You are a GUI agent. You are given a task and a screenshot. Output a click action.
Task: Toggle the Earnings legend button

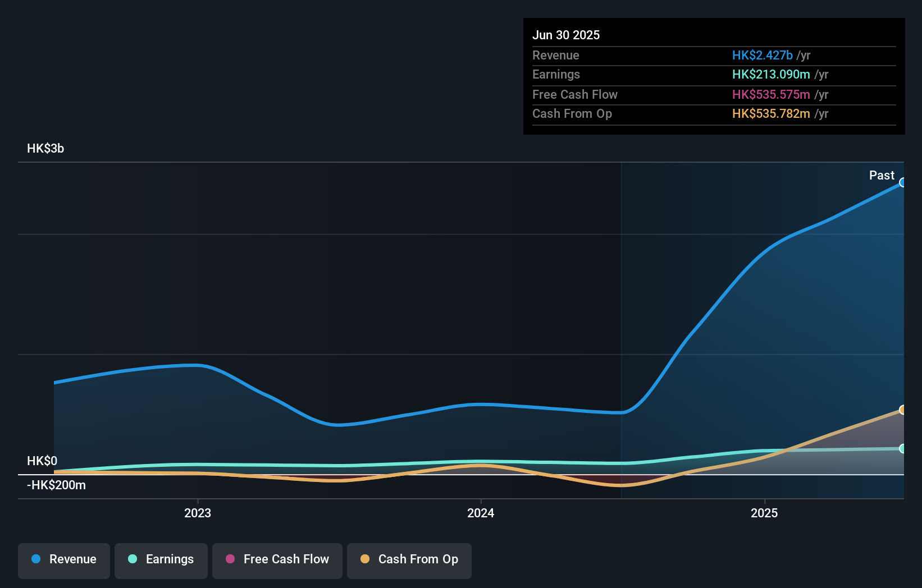pyautogui.click(x=161, y=561)
